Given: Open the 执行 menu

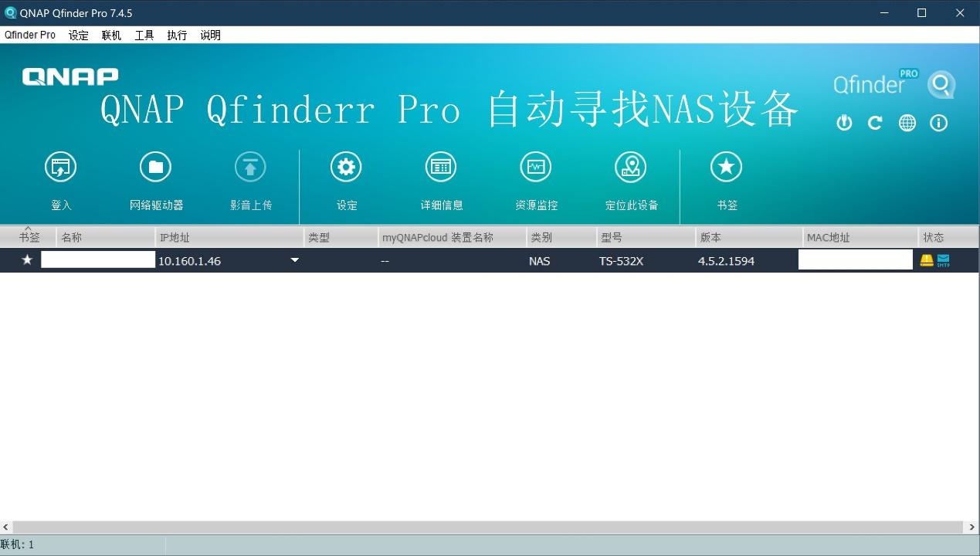Looking at the screenshot, I should tap(177, 35).
